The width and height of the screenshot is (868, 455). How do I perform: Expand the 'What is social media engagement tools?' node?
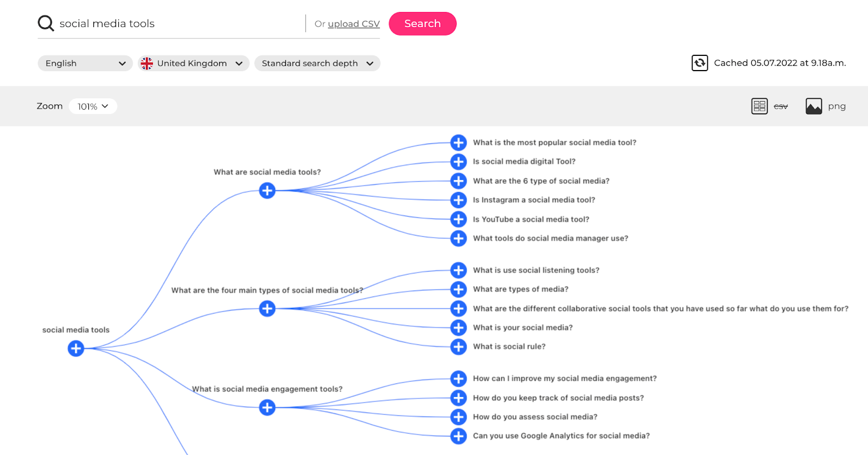(266, 407)
